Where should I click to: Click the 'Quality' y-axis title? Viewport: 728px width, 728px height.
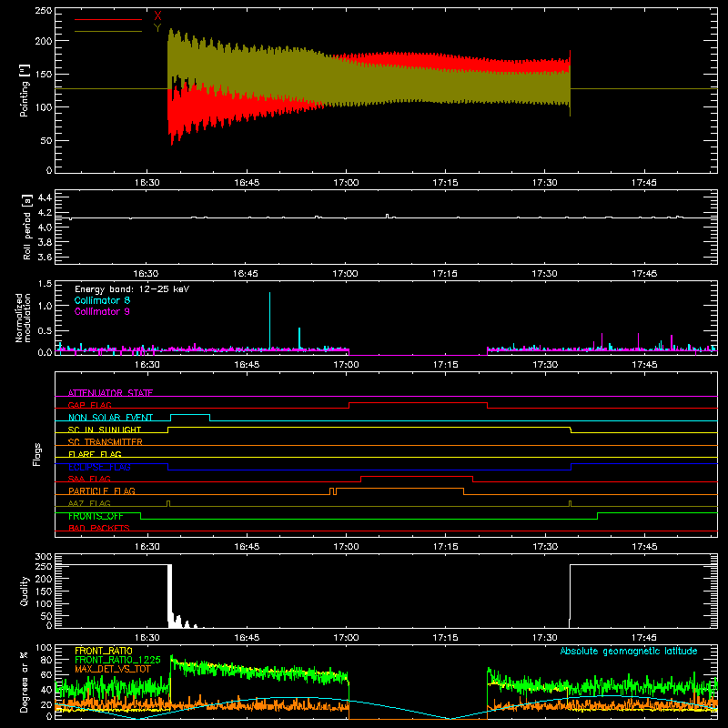[x=25, y=591]
